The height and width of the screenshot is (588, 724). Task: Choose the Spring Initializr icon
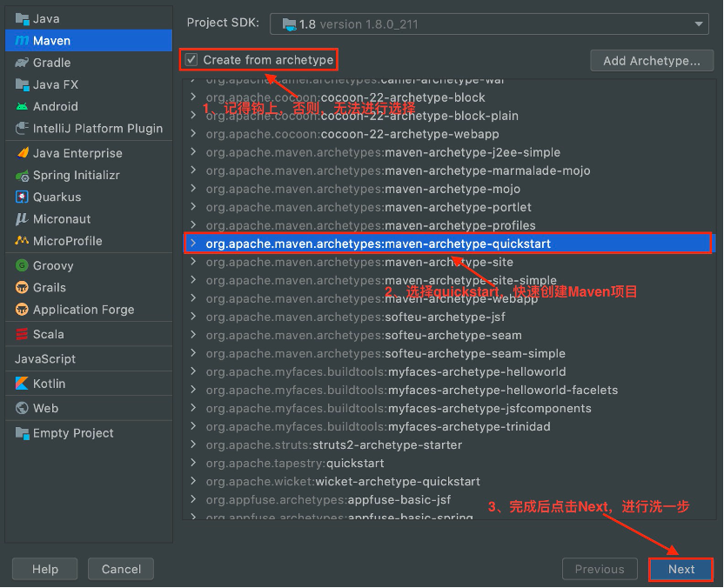tap(22, 175)
